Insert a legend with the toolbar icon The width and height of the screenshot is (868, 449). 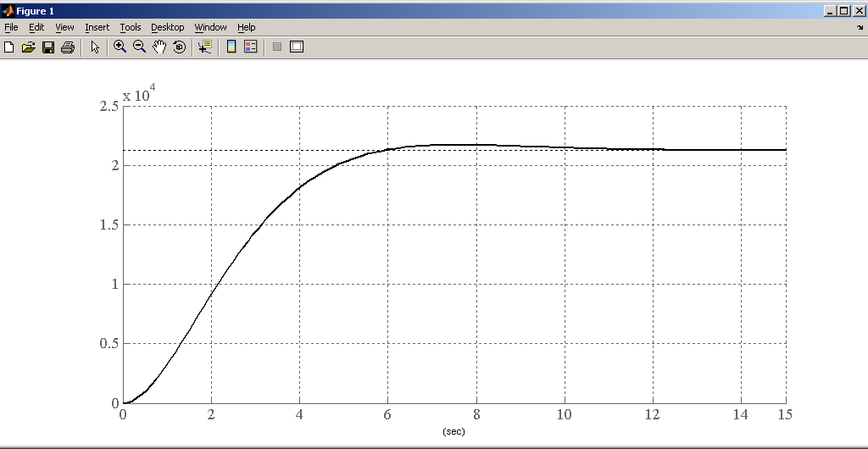(x=251, y=47)
